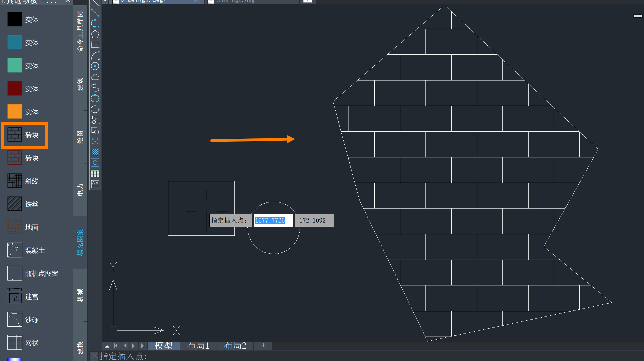Screen dimensions: 644x361
Task: Select the Rectangle draw tool
Action: (x=95, y=45)
